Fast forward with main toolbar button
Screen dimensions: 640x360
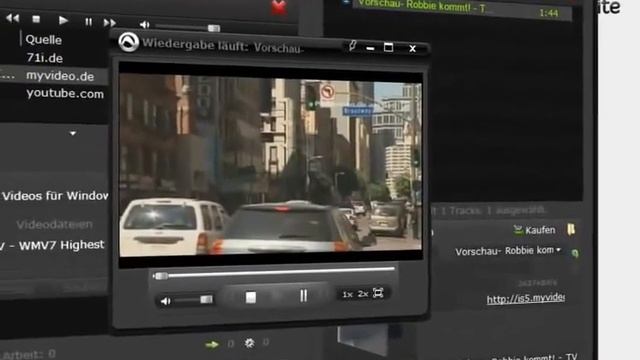[109, 23]
